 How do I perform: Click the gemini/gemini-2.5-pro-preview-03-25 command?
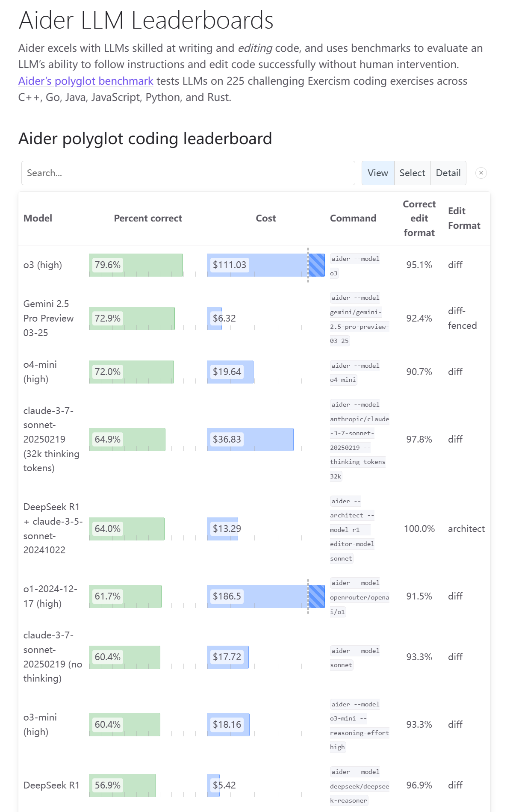[x=360, y=319]
